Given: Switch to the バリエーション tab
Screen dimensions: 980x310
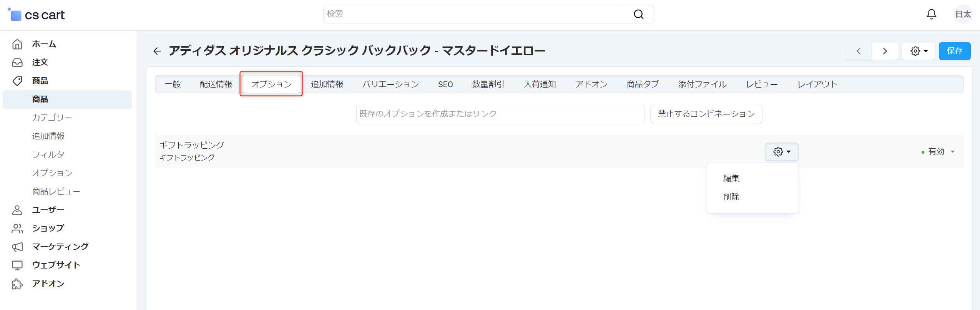Looking at the screenshot, I should coord(390,84).
